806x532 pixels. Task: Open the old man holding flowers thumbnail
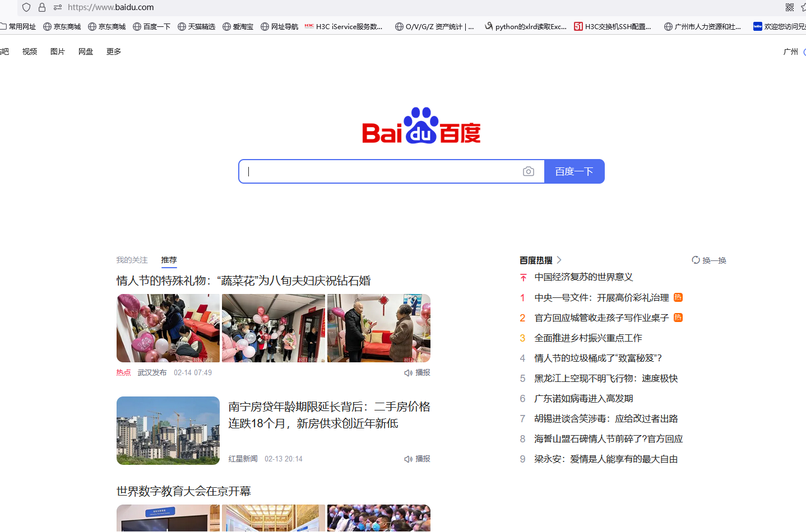coord(379,328)
